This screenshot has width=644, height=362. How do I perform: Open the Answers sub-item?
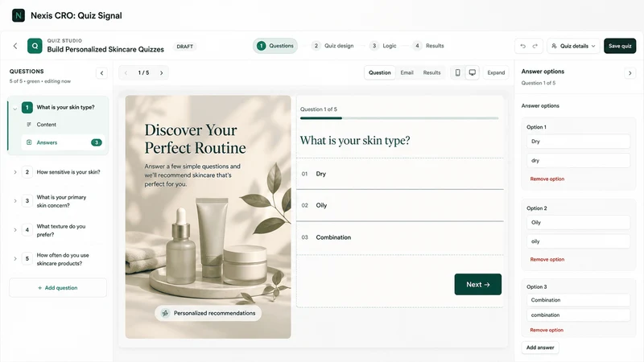point(63,142)
